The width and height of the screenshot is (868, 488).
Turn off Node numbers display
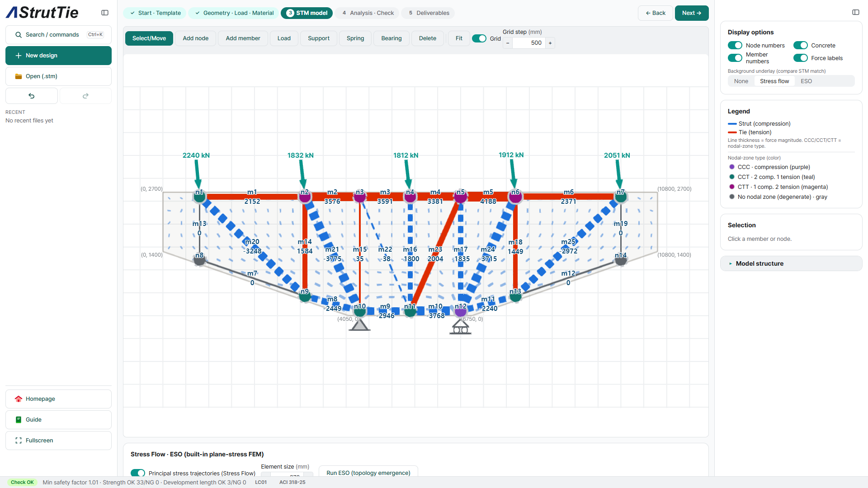(735, 45)
